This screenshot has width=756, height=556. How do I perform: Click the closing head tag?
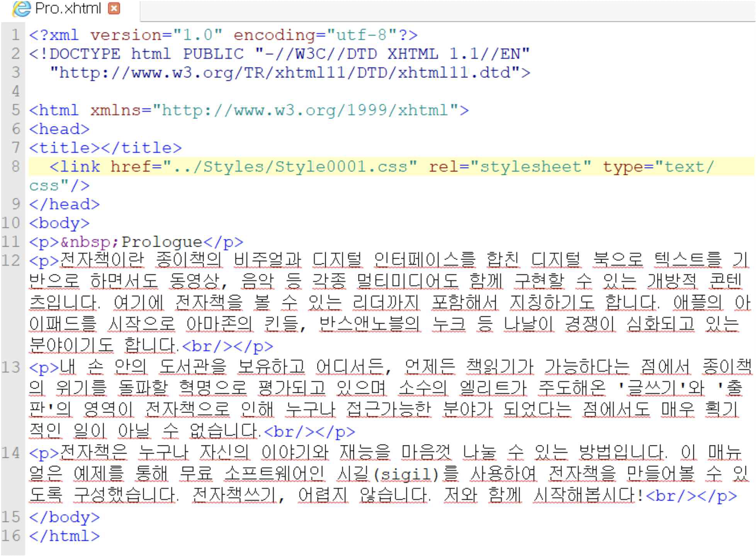coord(64,204)
